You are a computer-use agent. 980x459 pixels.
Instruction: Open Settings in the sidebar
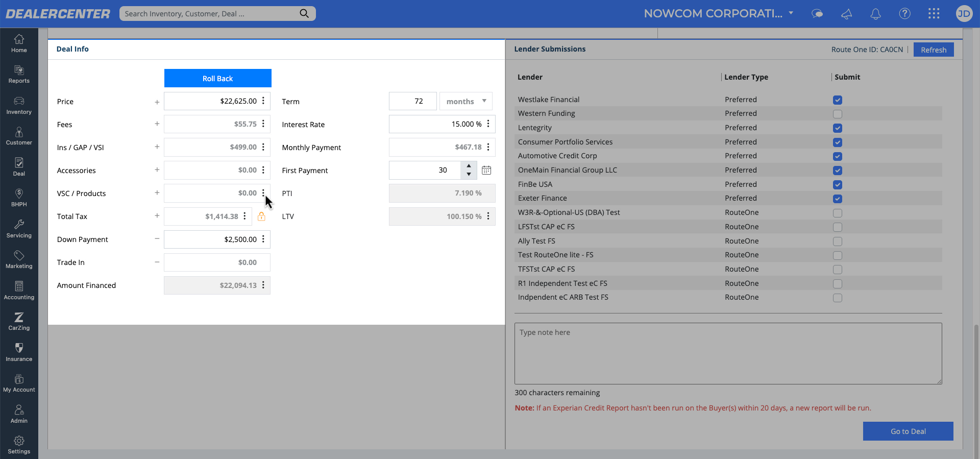(19, 445)
